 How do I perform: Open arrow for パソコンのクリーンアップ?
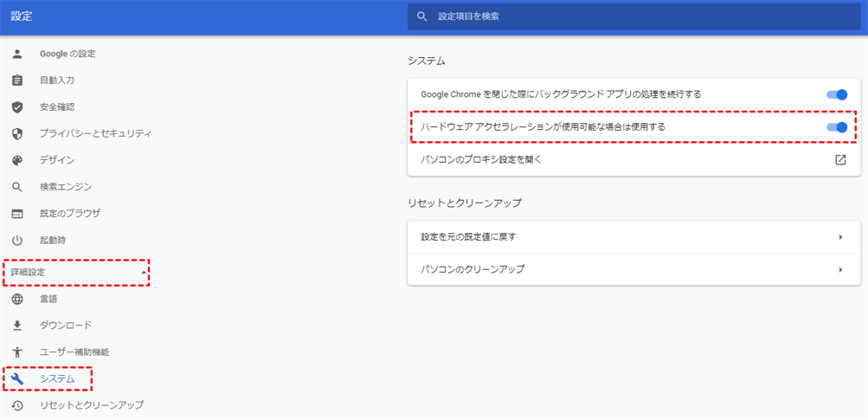click(x=840, y=269)
